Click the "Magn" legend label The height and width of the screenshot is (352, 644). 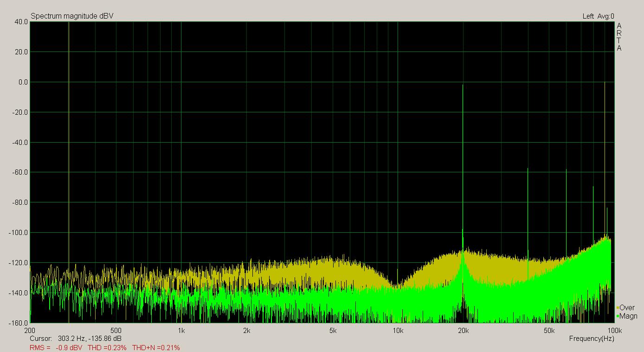(x=628, y=316)
